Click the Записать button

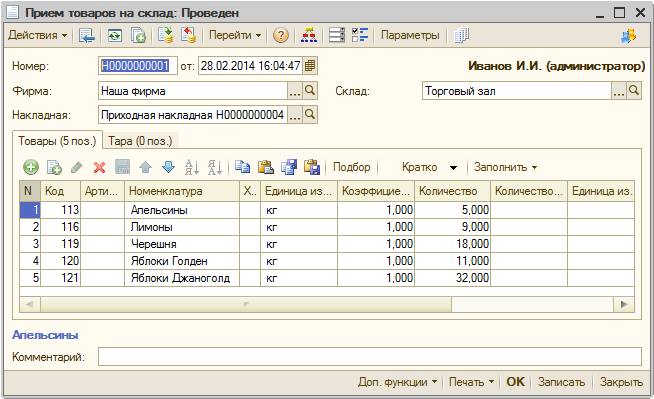point(561,382)
